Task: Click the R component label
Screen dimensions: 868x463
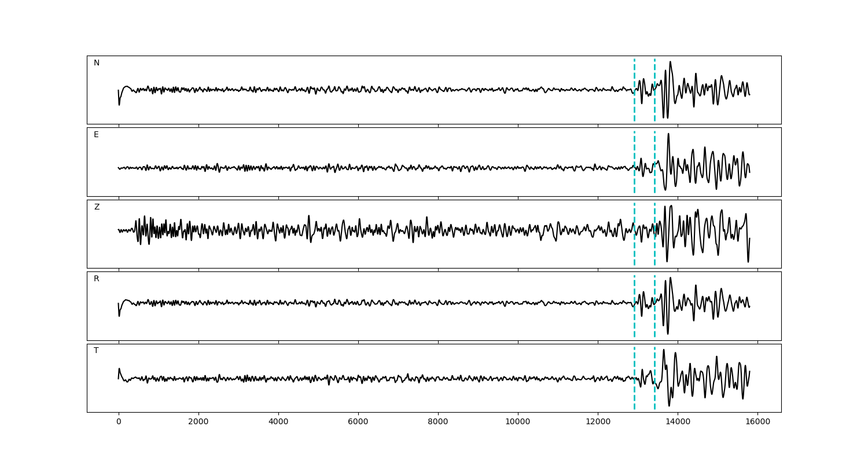Action: pyautogui.click(x=97, y=279)
